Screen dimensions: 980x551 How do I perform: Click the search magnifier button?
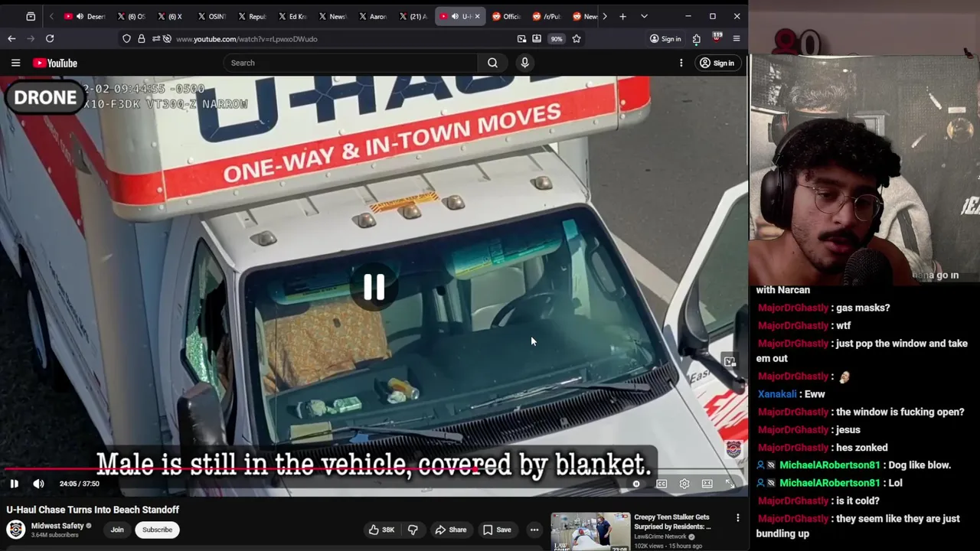(x=492, y=63)
